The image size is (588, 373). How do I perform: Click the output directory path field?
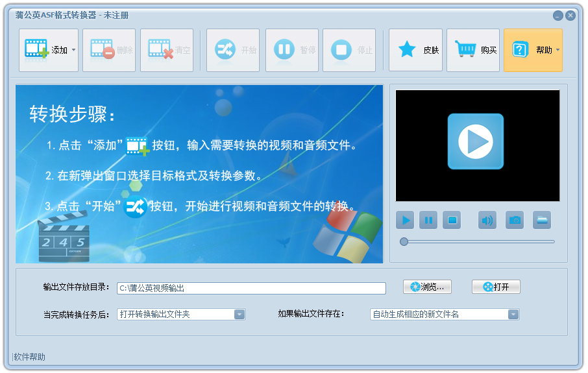(251, 288)
